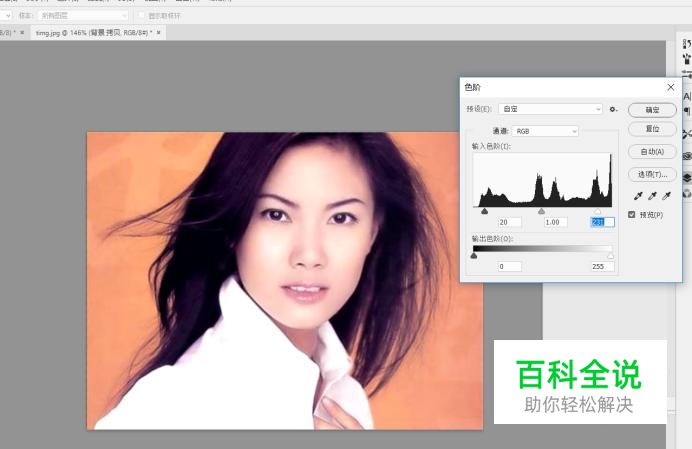Toggle the 预览(P) preview checkbox

tap(632, 215)
